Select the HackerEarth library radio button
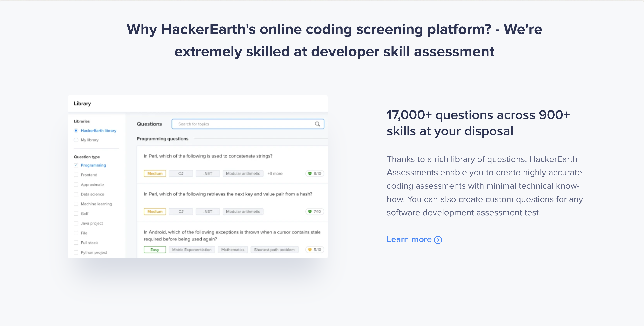The width and height of the screenshot is (644, 326). [x=76, y=131]
